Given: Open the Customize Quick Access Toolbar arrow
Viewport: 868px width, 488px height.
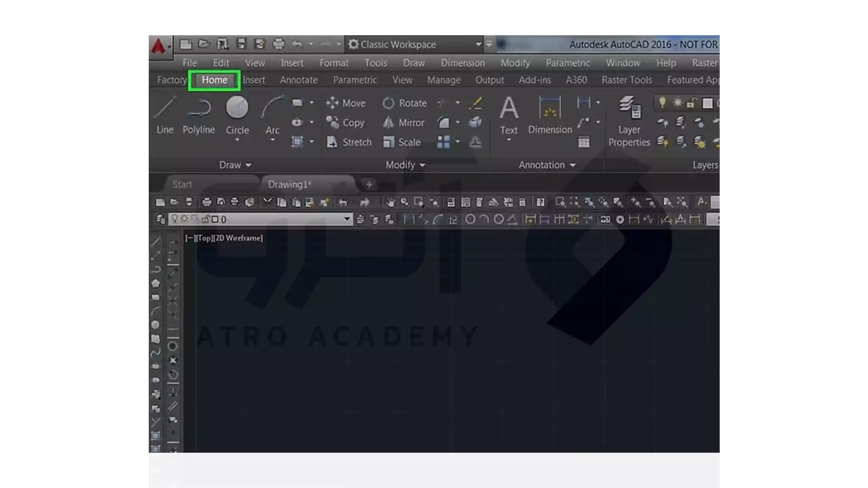Looking at the screenshot, I should click(x=489, y=44).
